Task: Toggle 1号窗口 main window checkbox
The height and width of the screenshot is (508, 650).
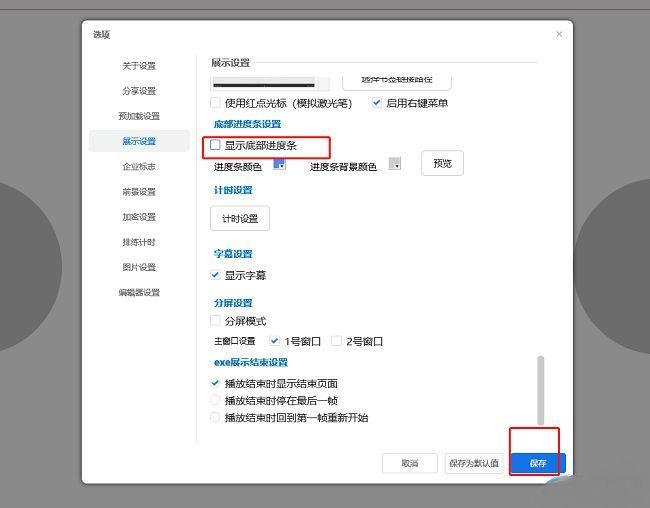Action: tap(274, 341)
